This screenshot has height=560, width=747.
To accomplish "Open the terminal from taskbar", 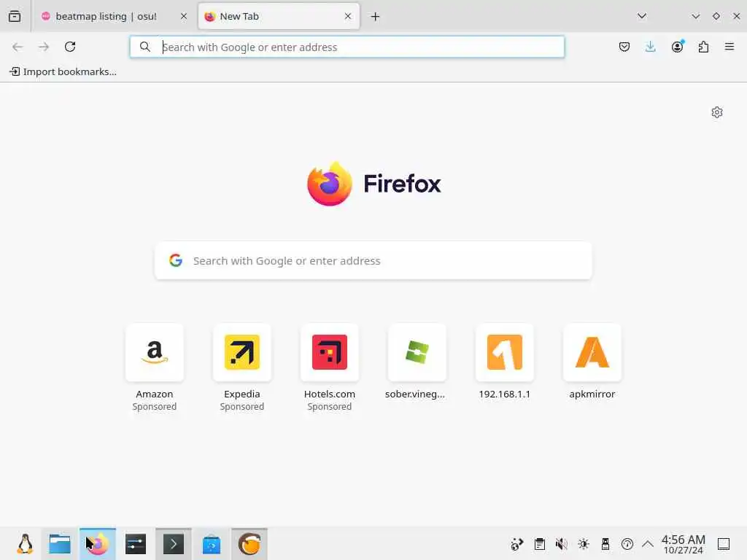I will [174, 544].
